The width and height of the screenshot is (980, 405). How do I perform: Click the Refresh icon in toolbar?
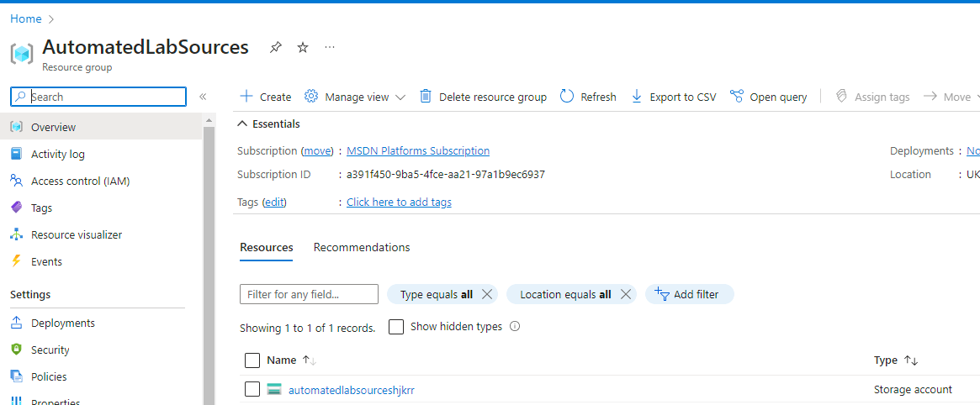tap(567, 97)
